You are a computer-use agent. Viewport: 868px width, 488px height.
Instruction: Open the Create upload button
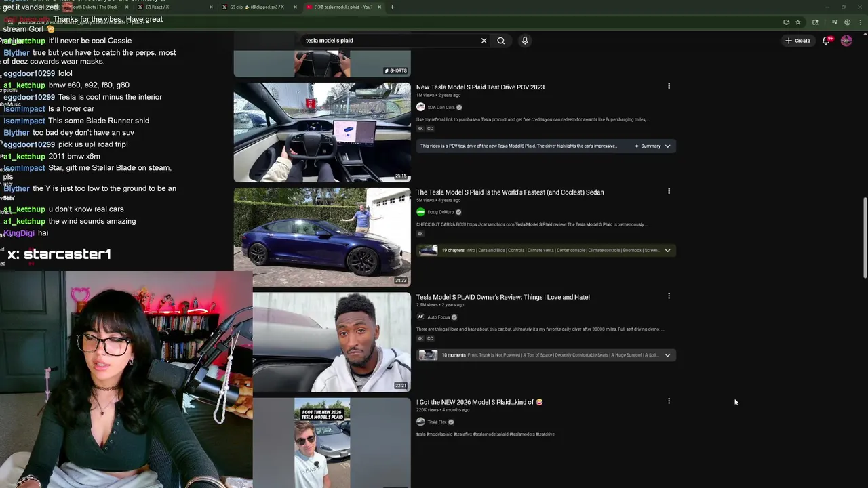point(797,41)
